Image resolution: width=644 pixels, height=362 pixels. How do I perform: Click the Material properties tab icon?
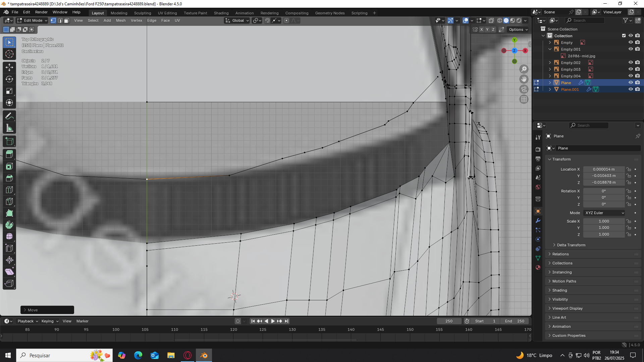538,267
